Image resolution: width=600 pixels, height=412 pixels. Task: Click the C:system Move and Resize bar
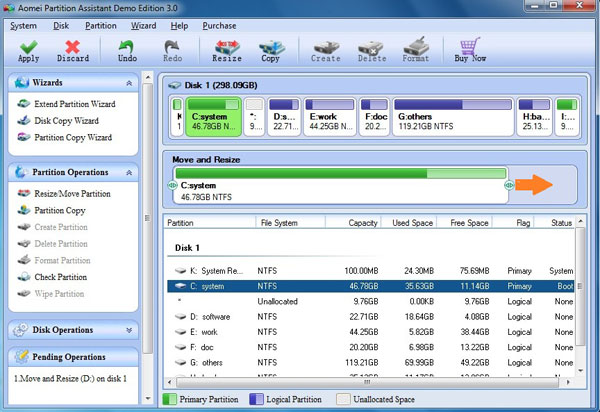(341, 185)
